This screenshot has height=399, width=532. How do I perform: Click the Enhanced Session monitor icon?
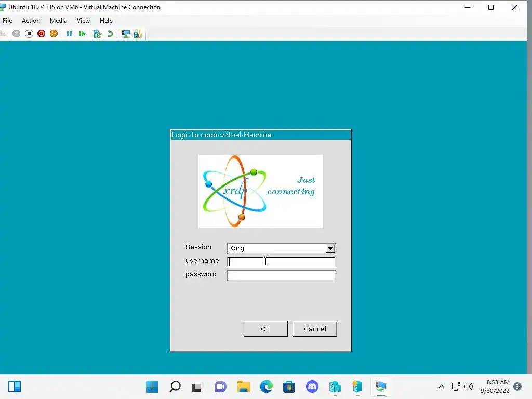point(126,34)
